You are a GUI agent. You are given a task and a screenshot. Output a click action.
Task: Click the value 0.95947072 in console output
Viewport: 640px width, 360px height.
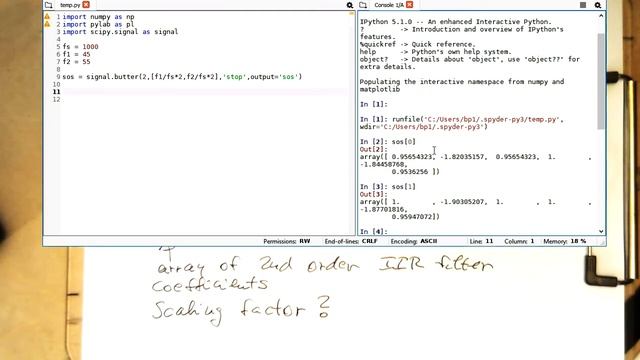tap(412, 217)
